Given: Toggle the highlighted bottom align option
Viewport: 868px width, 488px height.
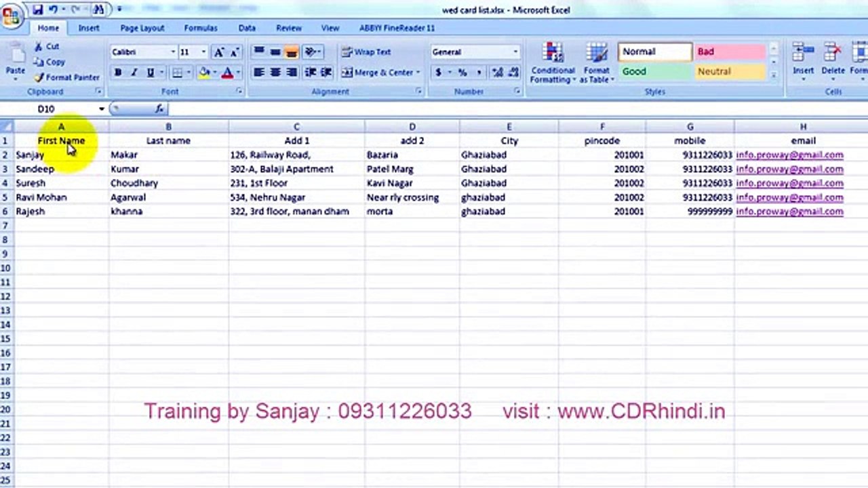Looking at the screenshot, I should (x=291, y=52).
